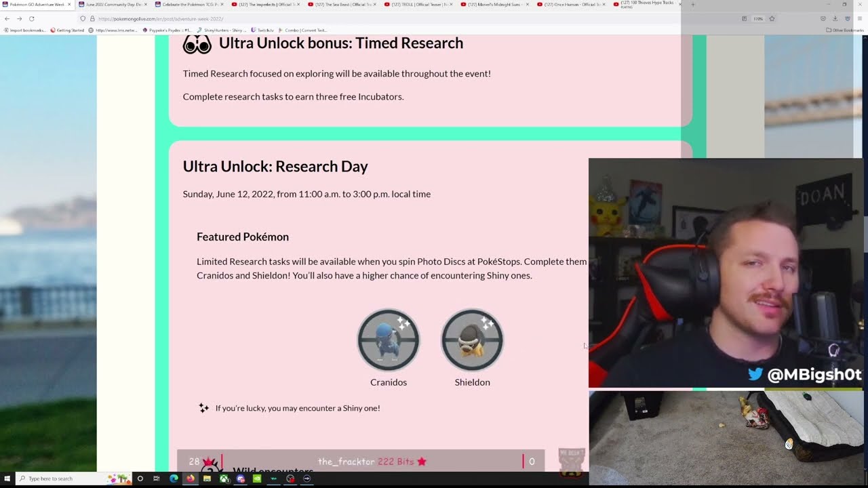Open the Combo Convert Twit bookmark
The image size is (868, 488).
(x=302, y=30)
